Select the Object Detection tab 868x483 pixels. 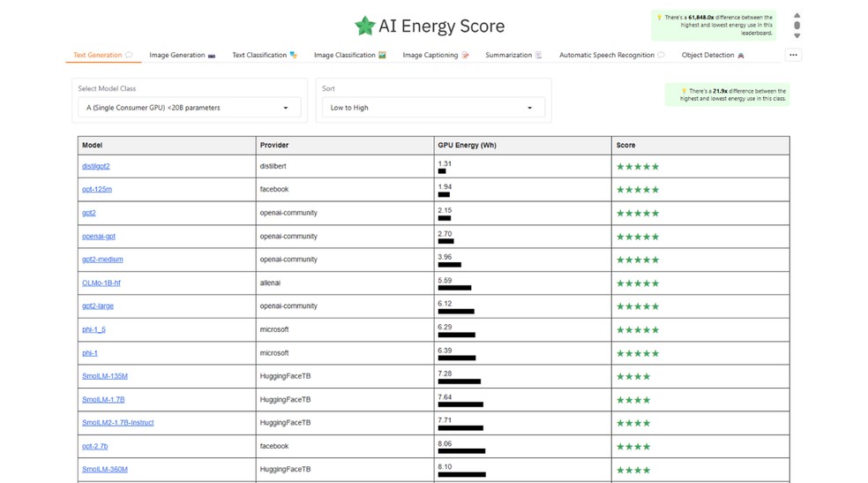712,56
